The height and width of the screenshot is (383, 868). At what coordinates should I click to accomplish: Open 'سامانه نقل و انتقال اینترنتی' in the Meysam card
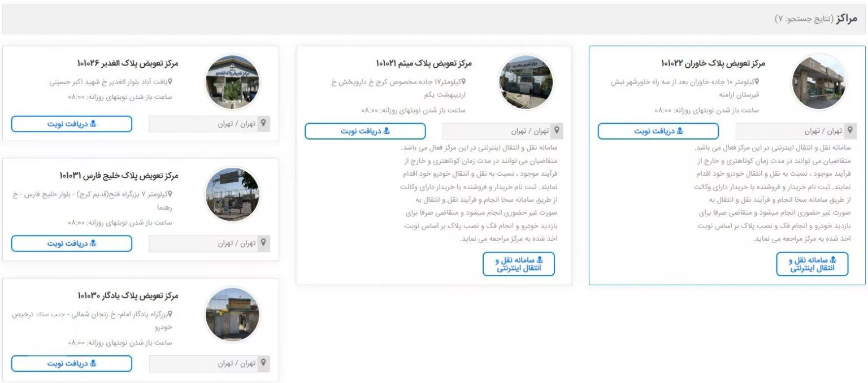(x=519, y=264)
